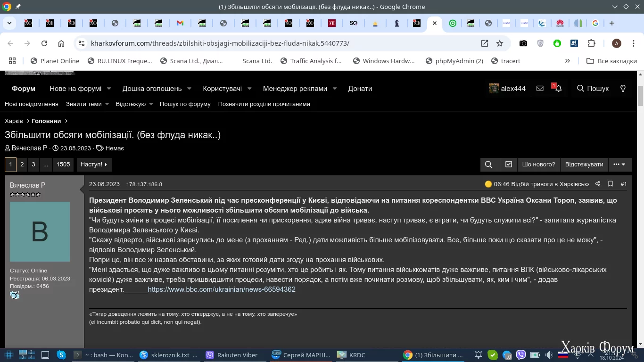Screen dimensions: 644x362
Task: Click the thread search magnifier button
Action: click(488, 165)
